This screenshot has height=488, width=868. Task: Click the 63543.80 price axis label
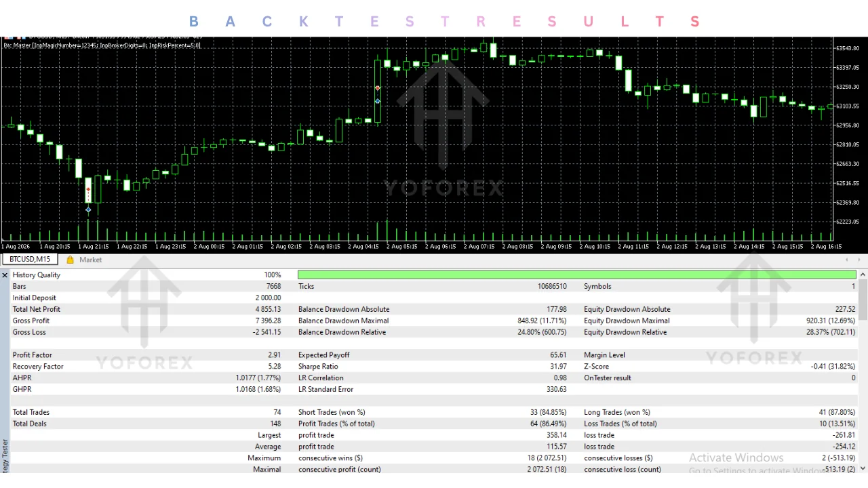tap(848, 48)
